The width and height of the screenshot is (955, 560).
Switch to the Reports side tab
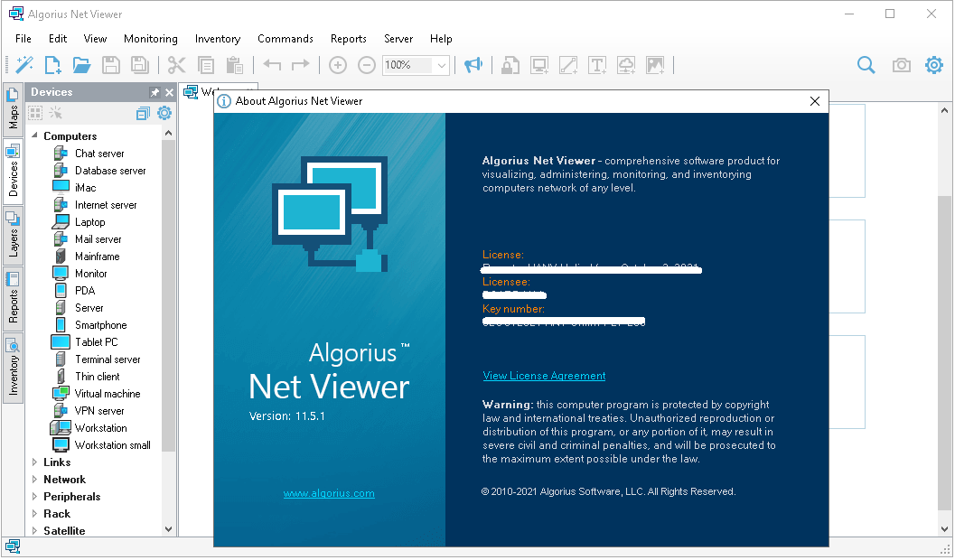tap(13, 298)
